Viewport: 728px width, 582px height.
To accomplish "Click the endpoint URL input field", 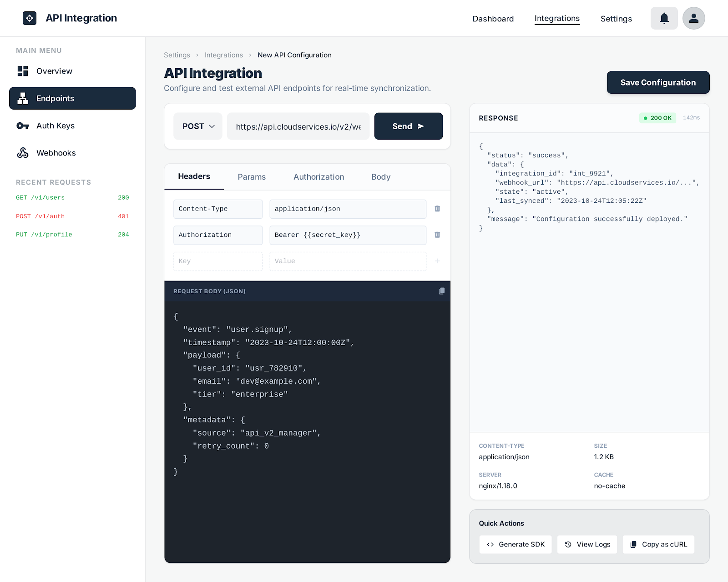I will pyautogui.click(x=298, y=126).
